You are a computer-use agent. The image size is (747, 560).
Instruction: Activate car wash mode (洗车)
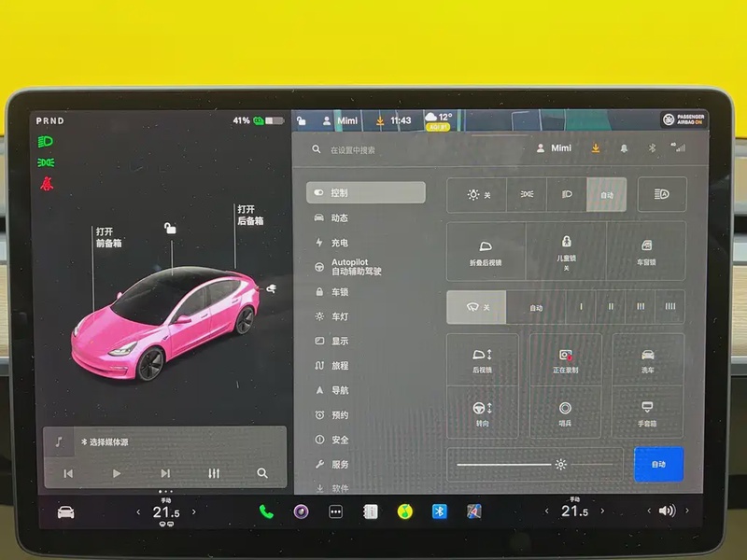point(646,360)
